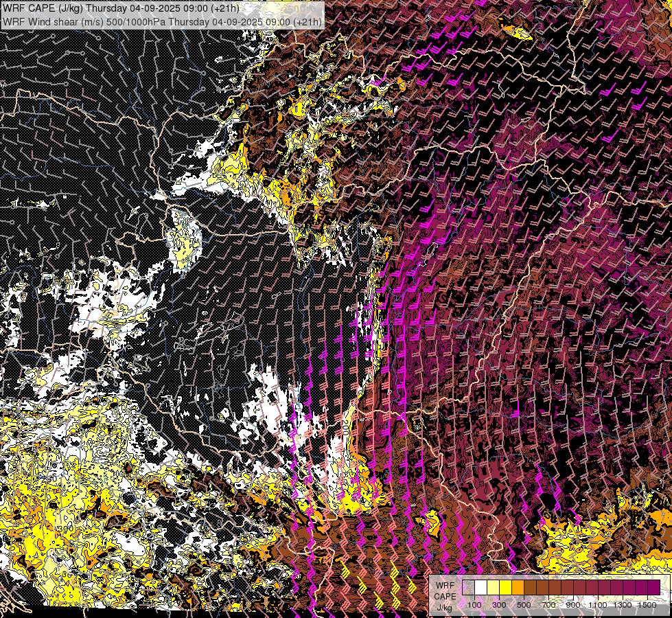Viewport: 672px width, 618px height.
Task: Click the transparent first swatch of the legend
Action: coord(468,587)
